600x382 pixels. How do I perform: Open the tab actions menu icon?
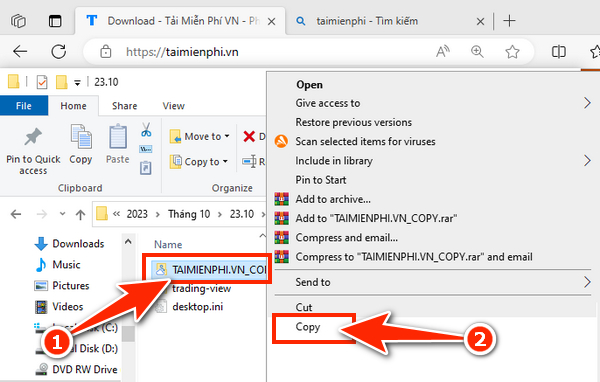coord(55,21)
